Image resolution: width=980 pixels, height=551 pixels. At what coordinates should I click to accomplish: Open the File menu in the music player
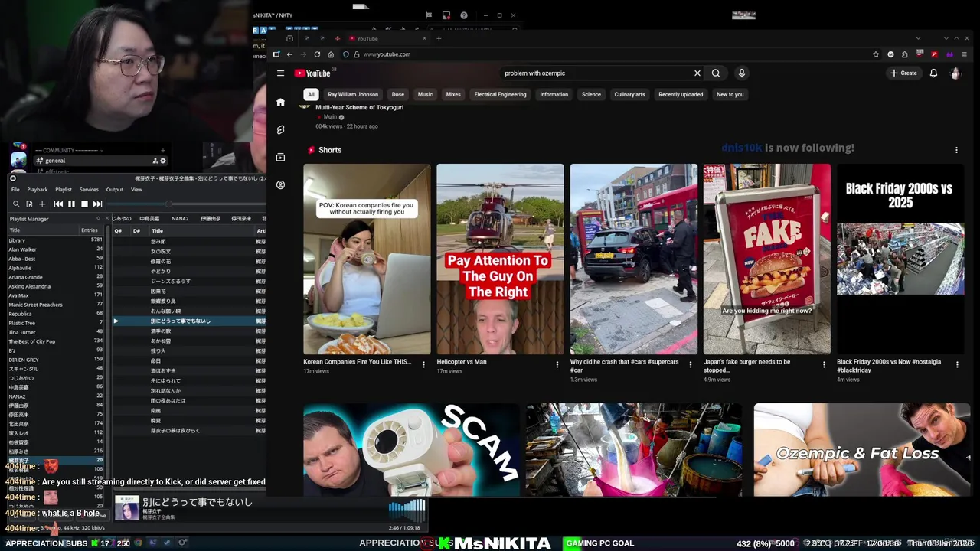tap(15, 189)
